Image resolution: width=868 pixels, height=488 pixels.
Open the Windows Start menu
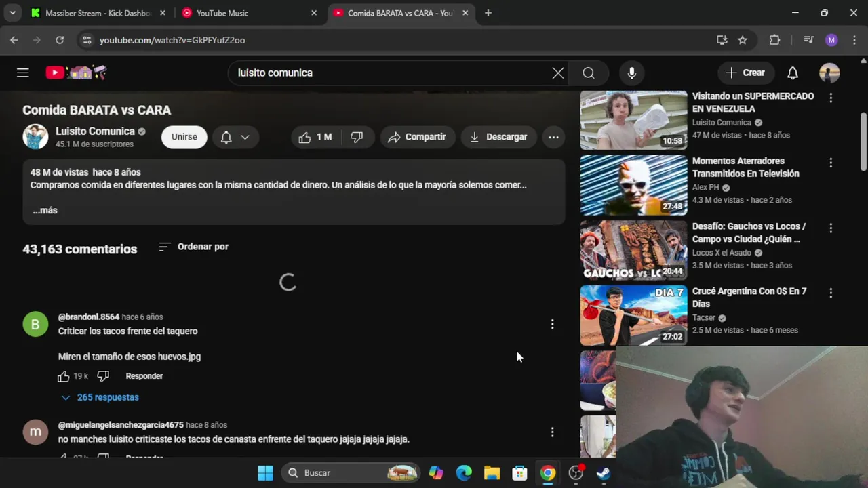(x=265, y=473)
